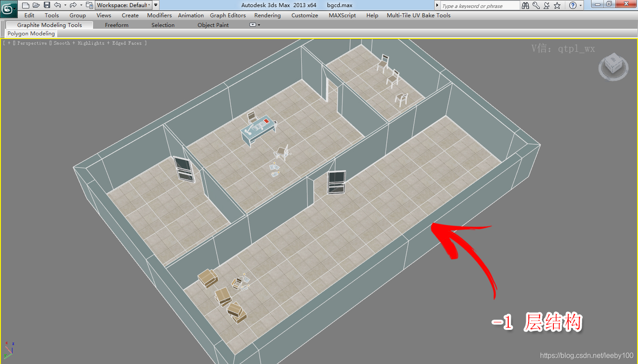Screen dimensions: 638x364
Task: Click the viewport [+] general menu label
Action: (x=8, y=43)
